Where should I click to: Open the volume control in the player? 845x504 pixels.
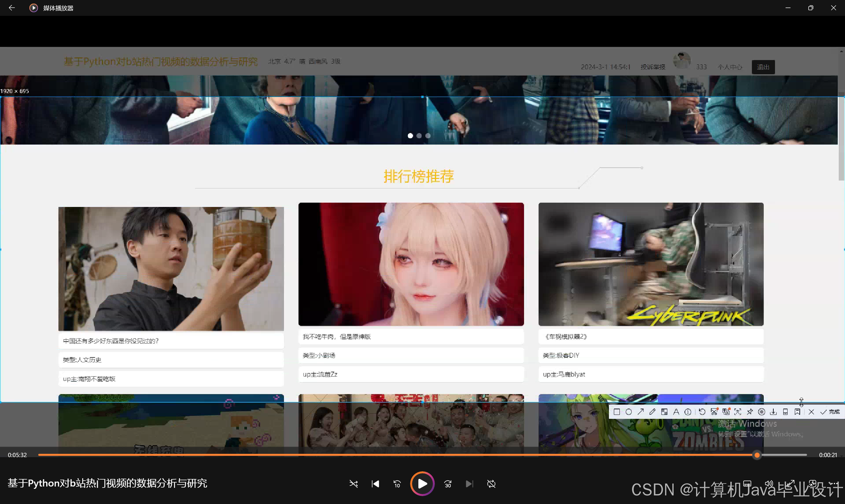768,484
